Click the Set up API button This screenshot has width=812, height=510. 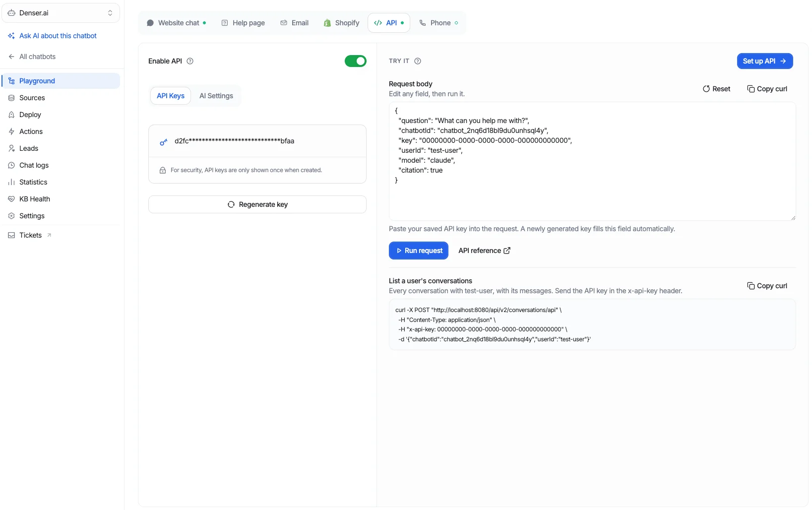[765, 61]
